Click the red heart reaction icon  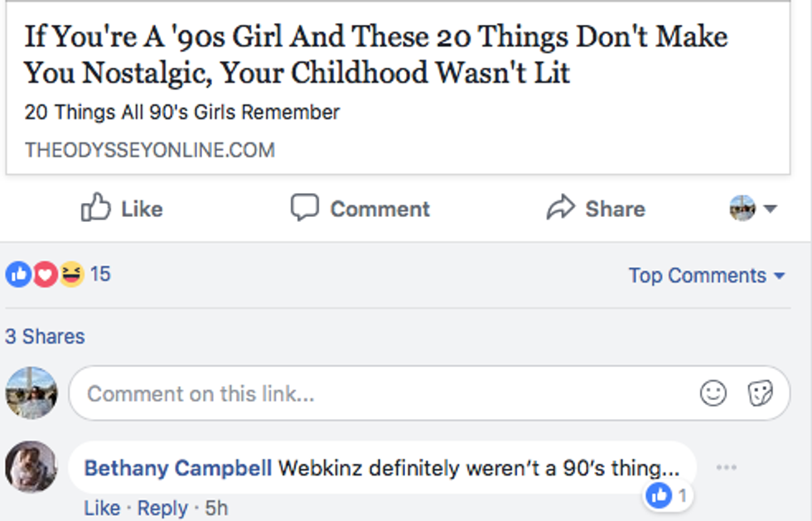(45, 274)
